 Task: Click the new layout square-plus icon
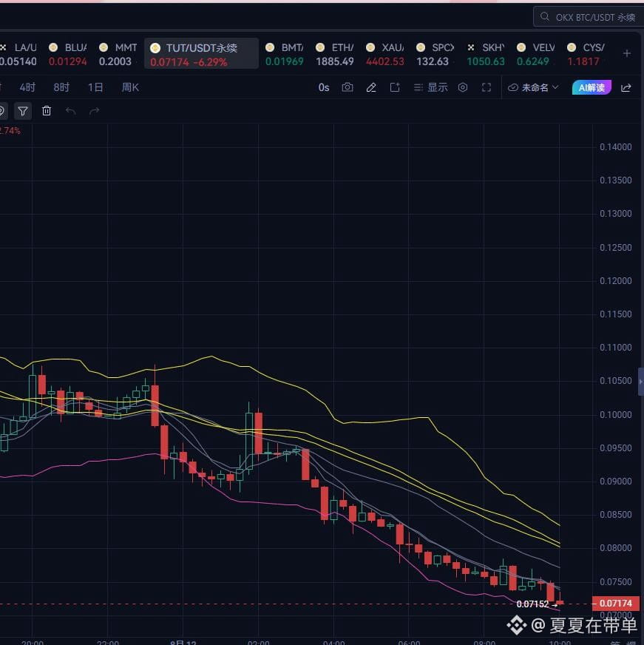(x=395, y=87)
